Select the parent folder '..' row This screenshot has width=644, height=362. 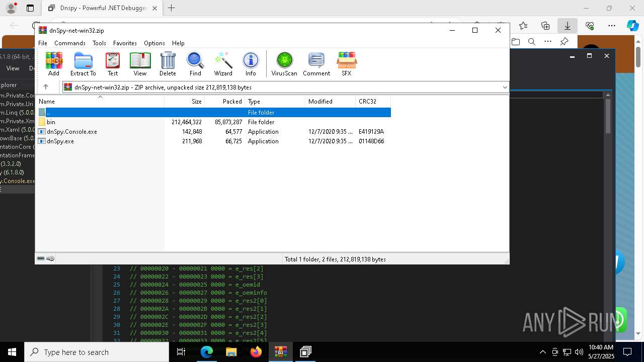point(214,113)
